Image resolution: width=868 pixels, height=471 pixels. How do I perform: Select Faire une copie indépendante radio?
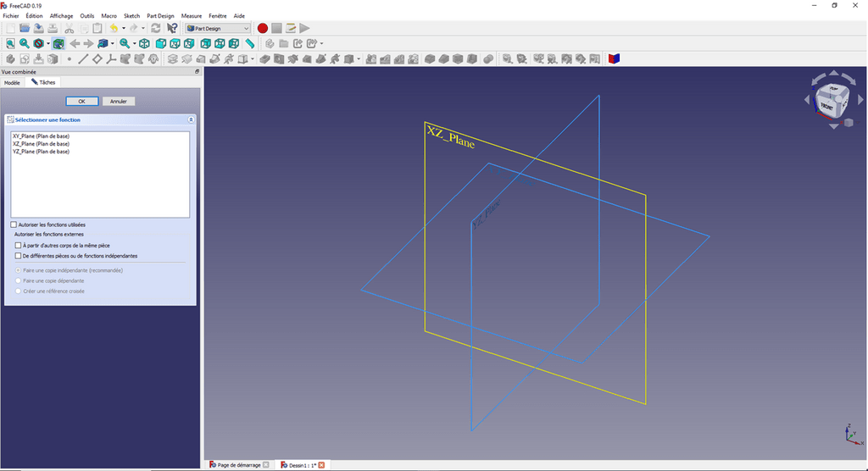pyautogui.click(x=19, y=270)
